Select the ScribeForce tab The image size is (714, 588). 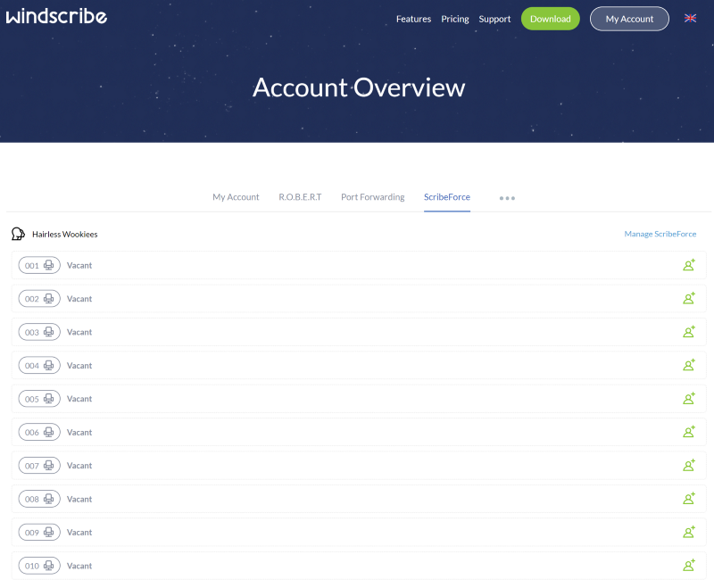click(x=447, y=197)
